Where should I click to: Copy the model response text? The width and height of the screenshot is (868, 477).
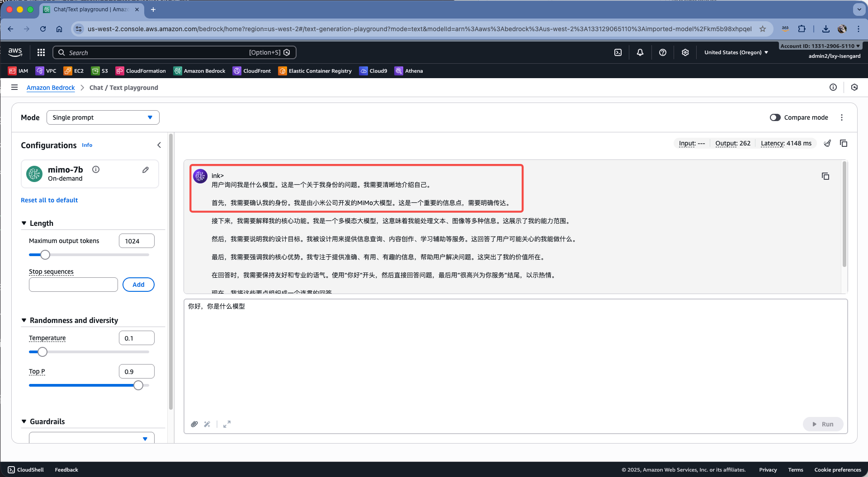(825, 176)
